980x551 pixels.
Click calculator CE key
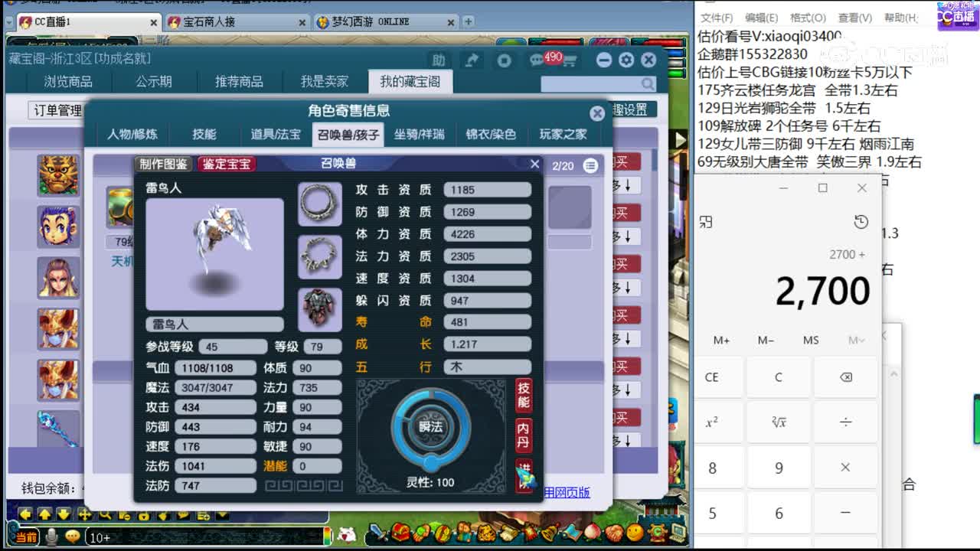tap(712, 377)
